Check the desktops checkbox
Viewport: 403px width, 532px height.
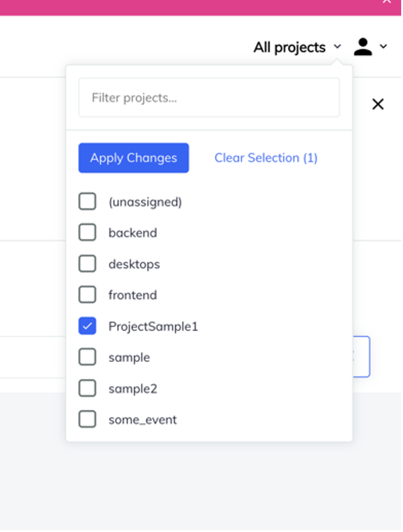(87, 264)
